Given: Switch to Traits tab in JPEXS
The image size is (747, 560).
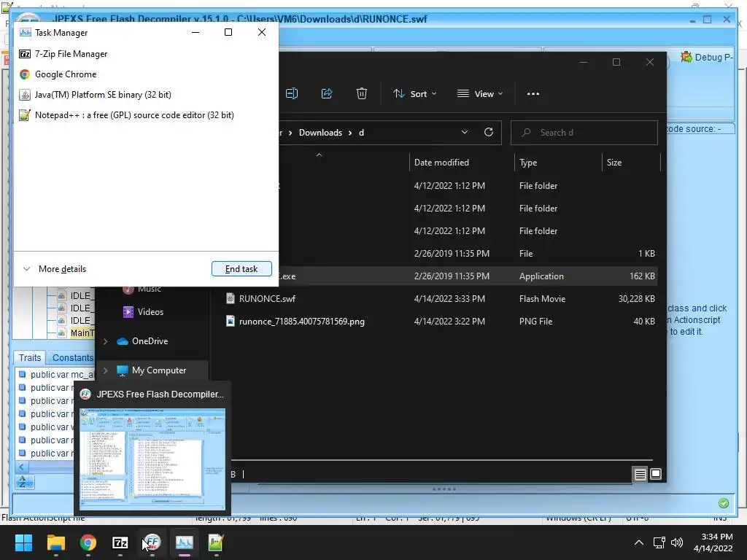Looking at the screenshot, I should pyautogui.click(x=29, y=357).
